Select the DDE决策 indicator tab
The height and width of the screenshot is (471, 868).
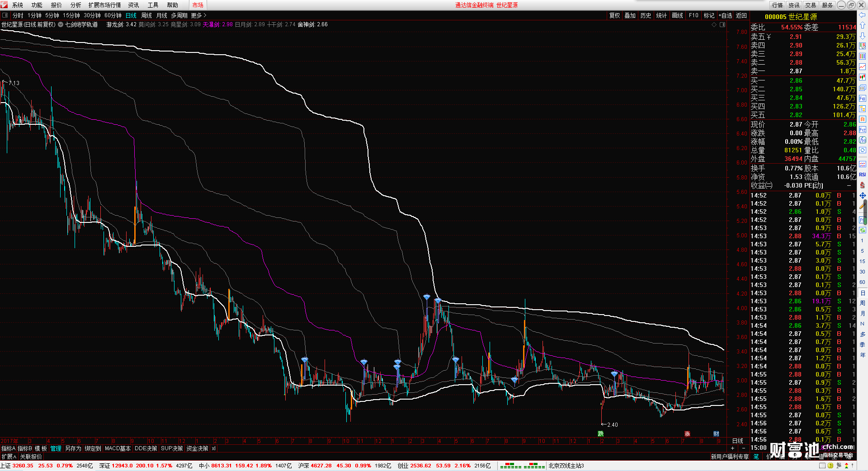[x=146, y=448]
